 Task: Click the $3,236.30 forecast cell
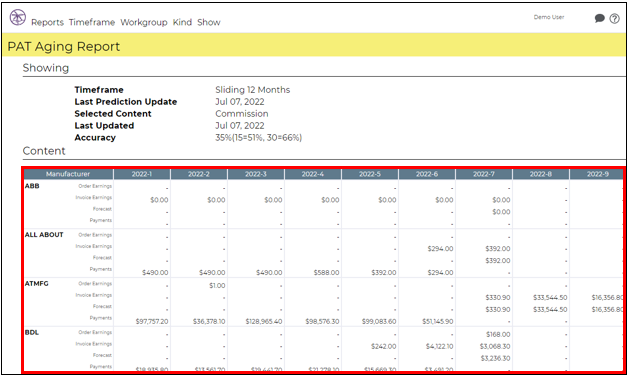496,358
